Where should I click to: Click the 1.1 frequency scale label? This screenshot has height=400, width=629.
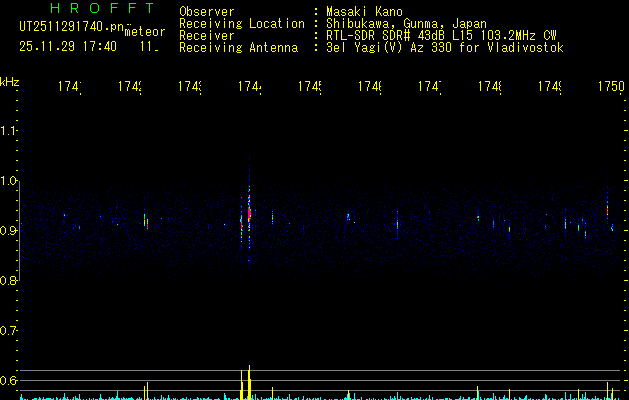[10, 131]
